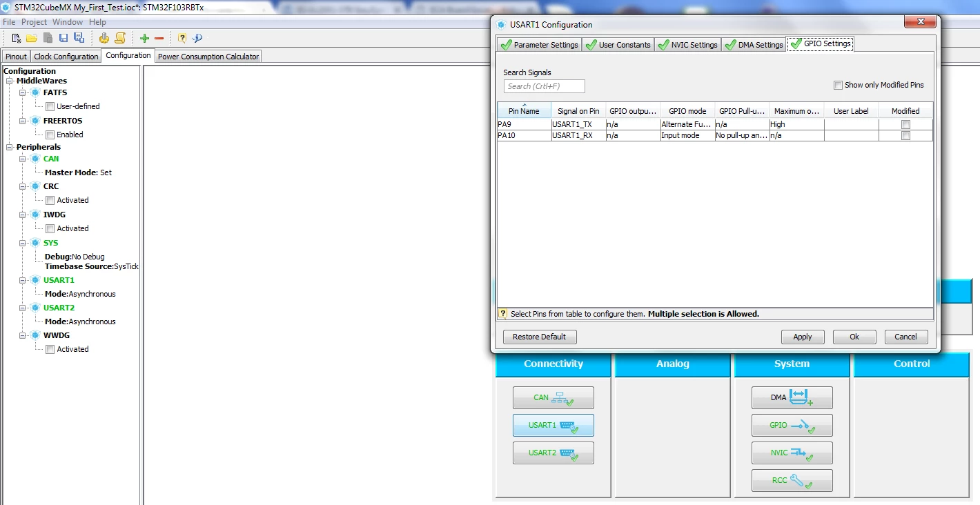Click the cube icon beside FREERTOS
This screenshot has height=505, width=980.
pos(35,121)
